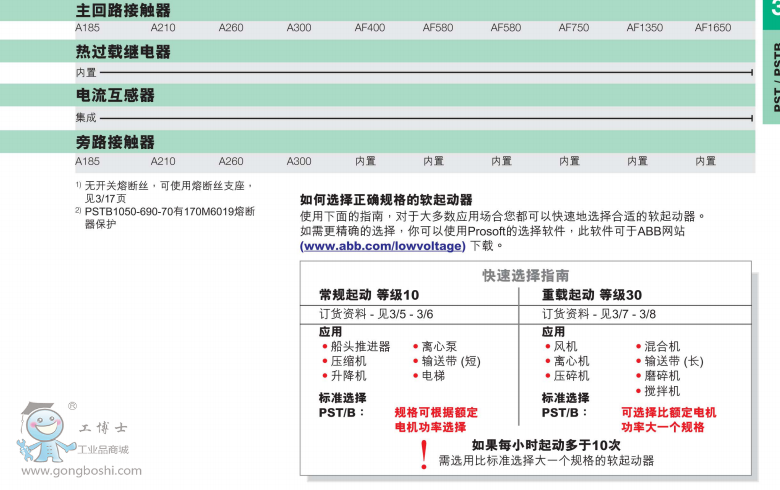Image resolution: width=780 pixels, height=490 pixels.
Task: Click the Gongboshi robot mascot logo
Action: point(44,431)
